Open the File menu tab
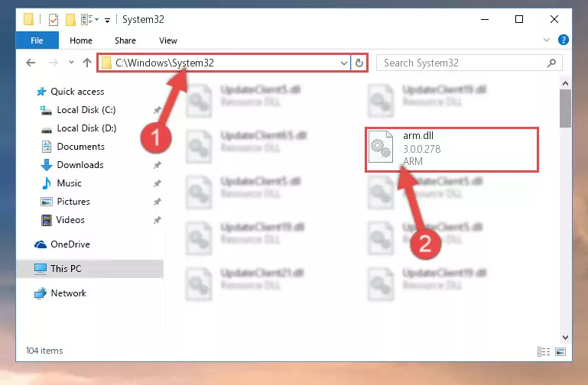The image size is (588, 385). (x=37, y=40)
